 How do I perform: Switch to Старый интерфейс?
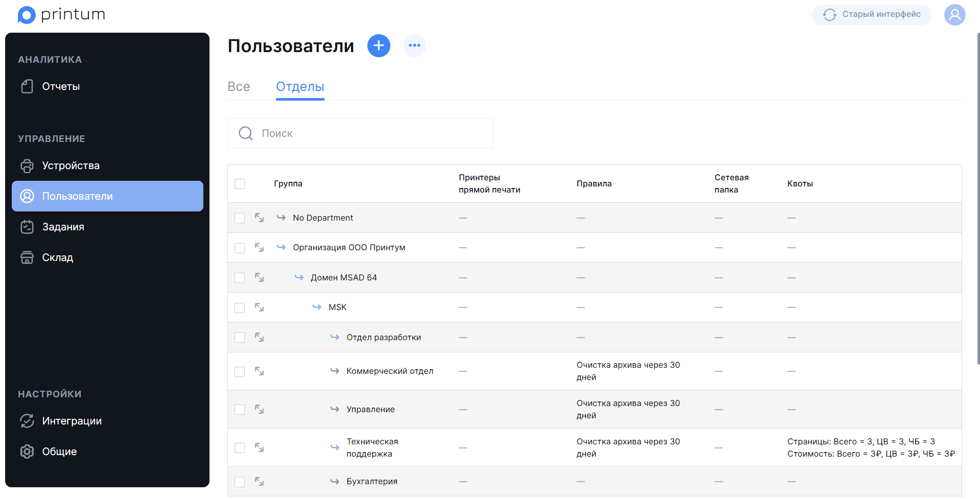[x=871, y=15]
